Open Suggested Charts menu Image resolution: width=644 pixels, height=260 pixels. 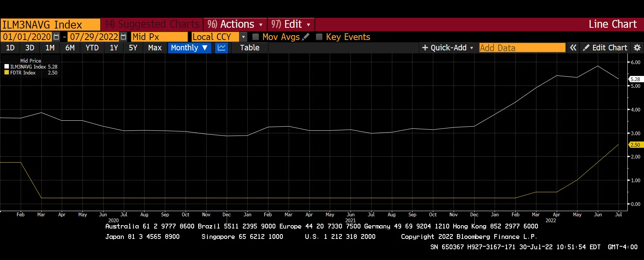click(152, 24)
